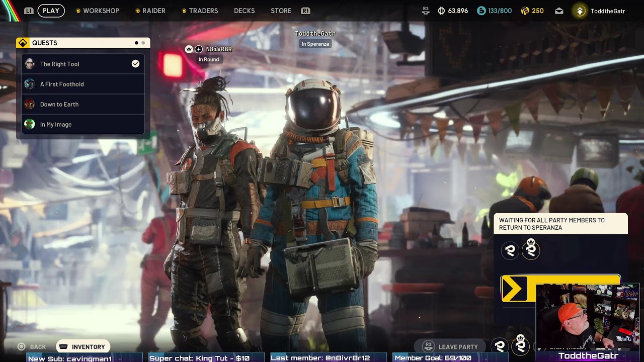Click the yellow Quests diamond icon
Screen dimensions: 644x362
[23, 43]
